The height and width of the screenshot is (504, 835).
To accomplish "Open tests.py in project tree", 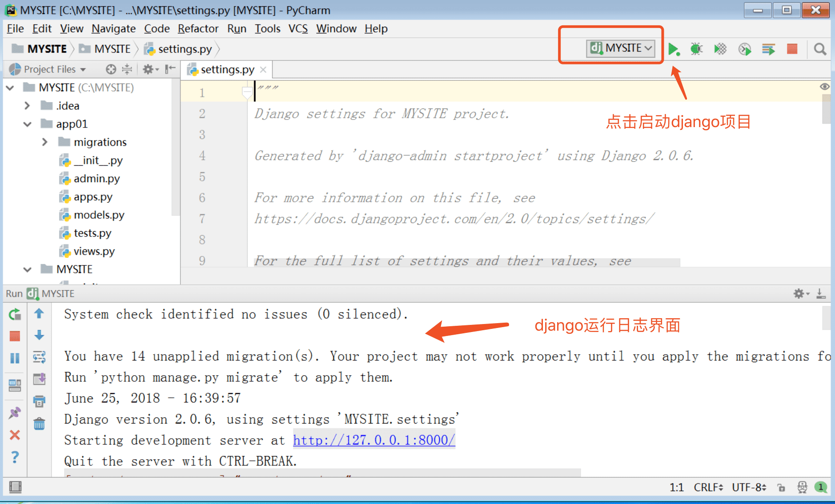I will (86, 233).
